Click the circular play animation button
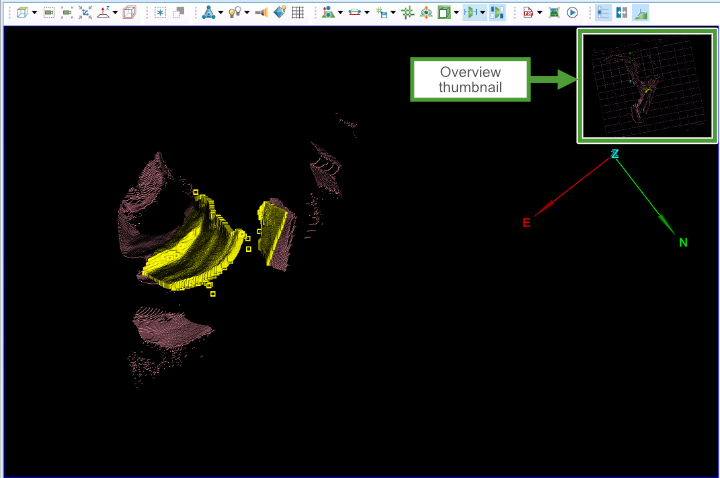 pyautogui.click(x=572, y=12)
